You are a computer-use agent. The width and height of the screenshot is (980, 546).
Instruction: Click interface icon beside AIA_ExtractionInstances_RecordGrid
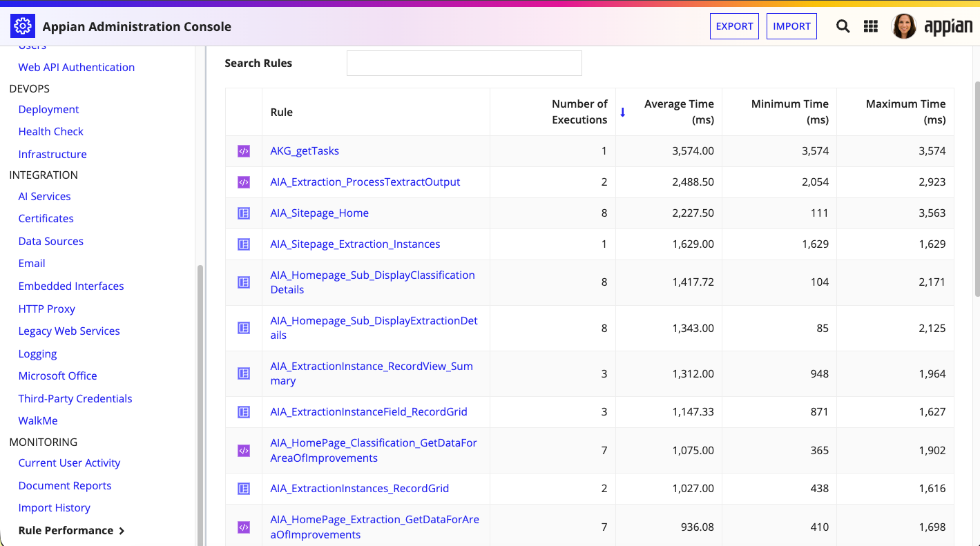tap(244, 489)
